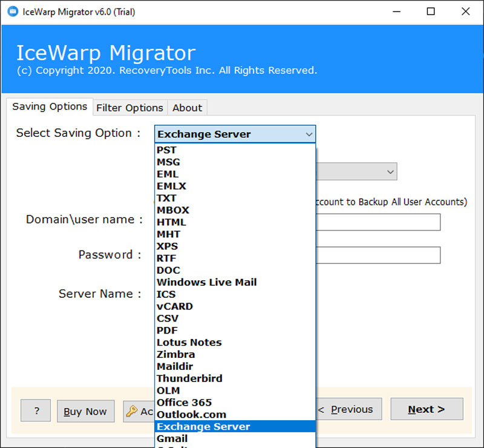This screenshot has width=484, height=448.
Task: Select Thunderbird from the dropdown list
Action: pyautogui.click(x=235, y=379)
